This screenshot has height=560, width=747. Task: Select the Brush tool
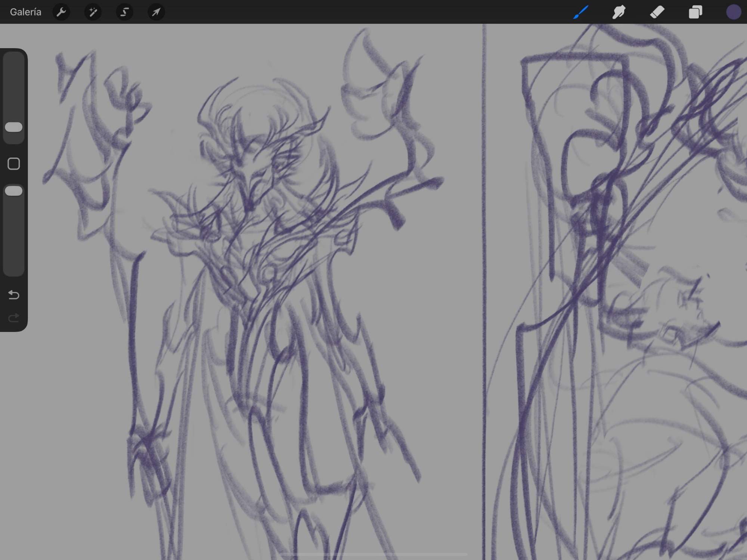581,12
